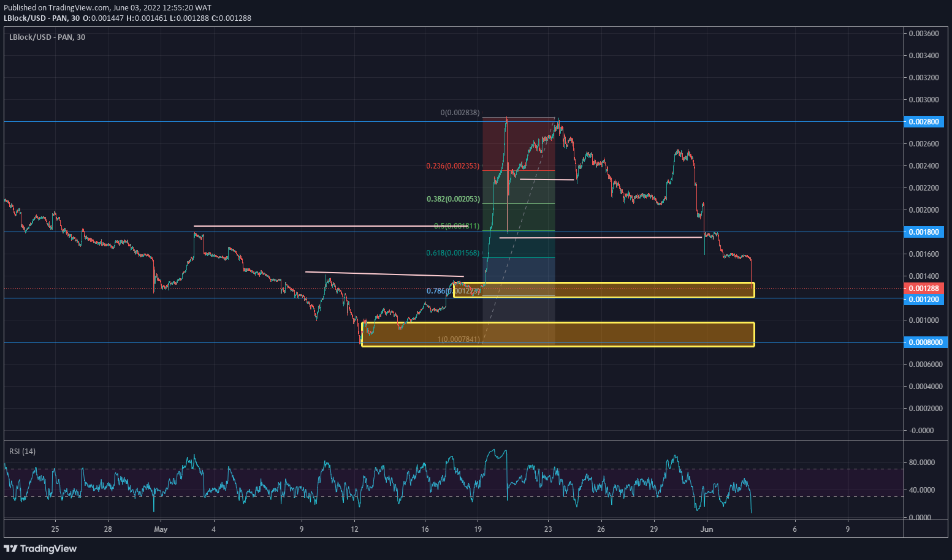
Task: Click the 25 date on the time axis
Action: (x=55, y=529)
